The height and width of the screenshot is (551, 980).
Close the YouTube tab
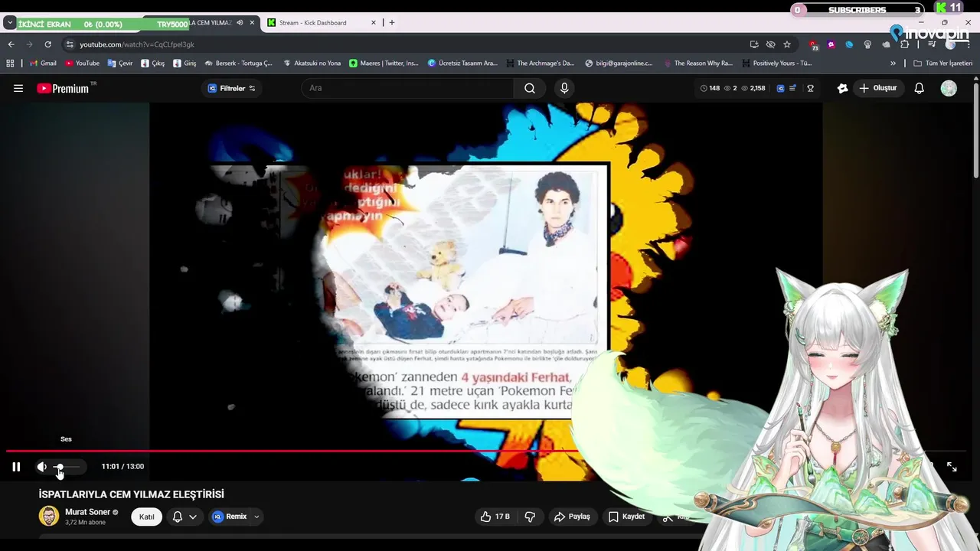pos(252,23)
